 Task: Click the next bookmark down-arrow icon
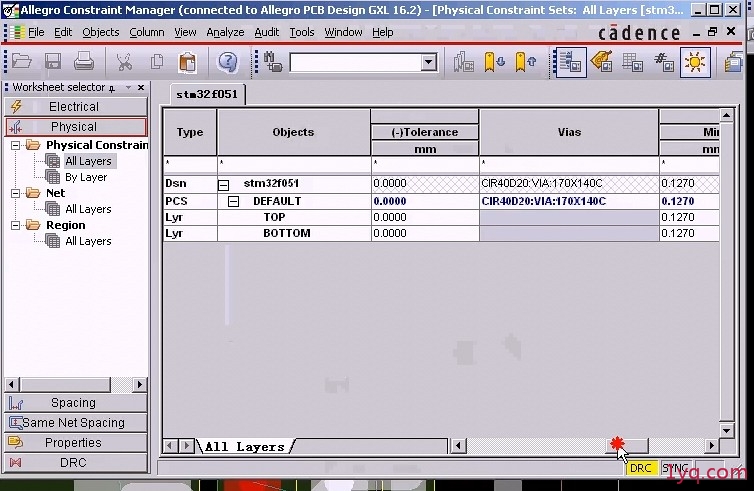point(494,63)
